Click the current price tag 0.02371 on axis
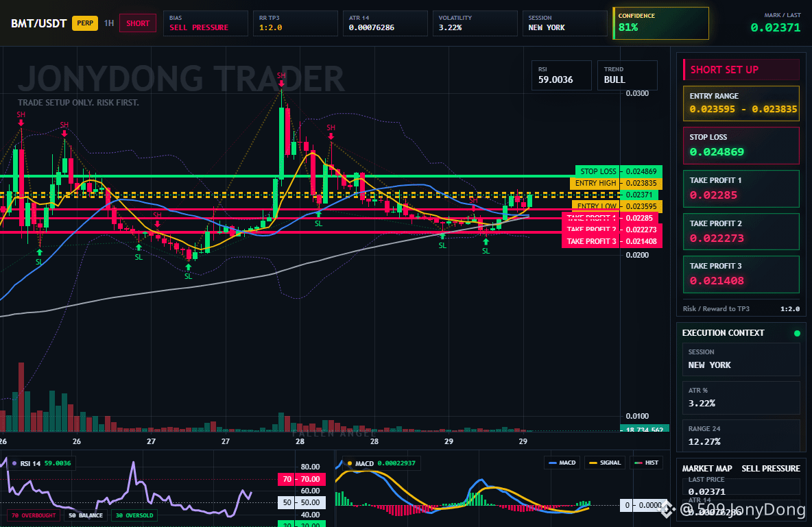Viewport: 812px width, 527px height. [639, 195]
